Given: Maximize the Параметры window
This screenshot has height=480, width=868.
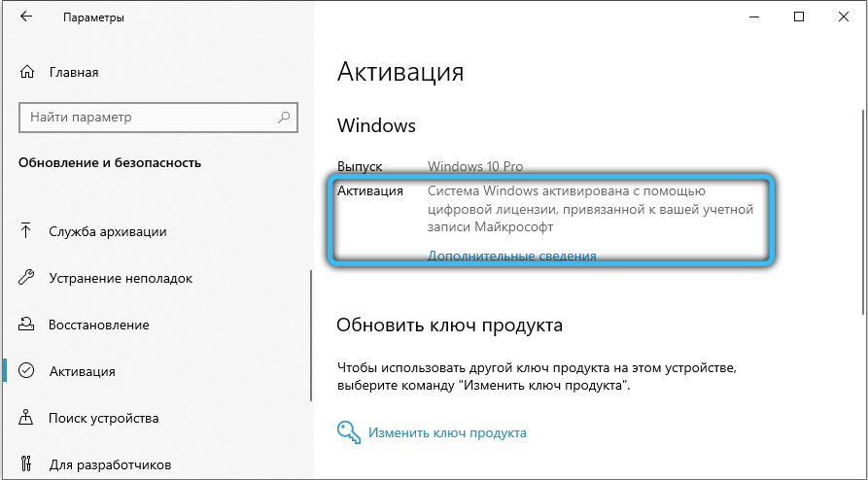Looking at the screenshot, I should [798, 17].
